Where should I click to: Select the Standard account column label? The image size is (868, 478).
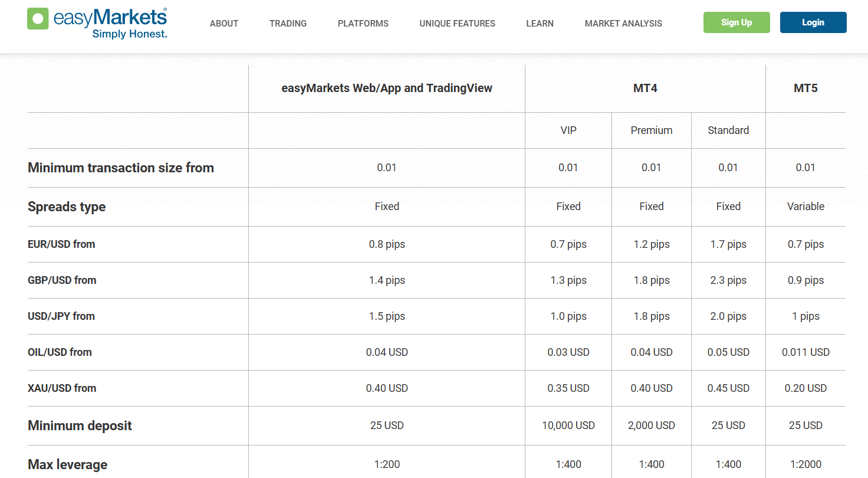pyautogui.click(x=728, y=130)
